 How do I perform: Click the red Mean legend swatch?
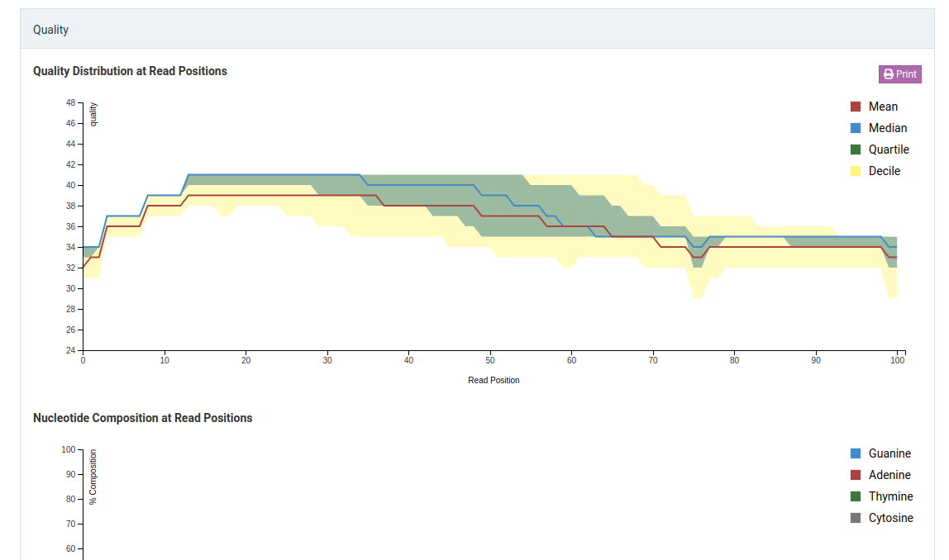point(854,106)
